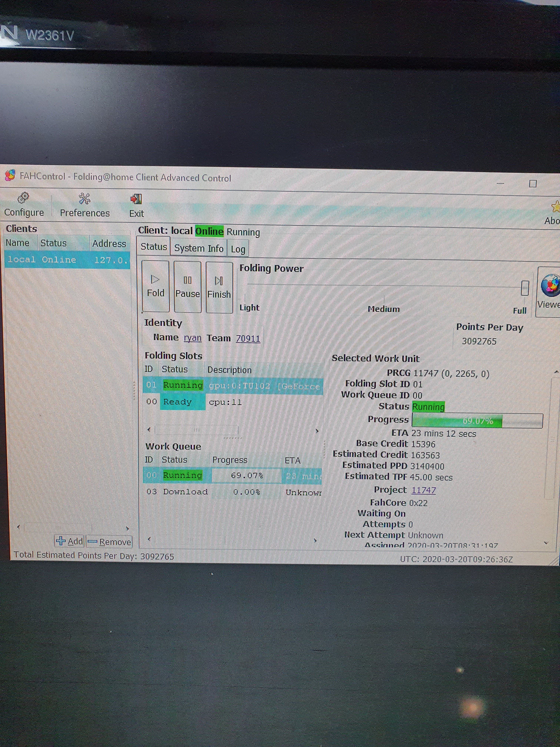Image resolution: width=560 pixels, height=747 pixels.
Task: Switch to the System Info tab
Action: pos(199,248)
